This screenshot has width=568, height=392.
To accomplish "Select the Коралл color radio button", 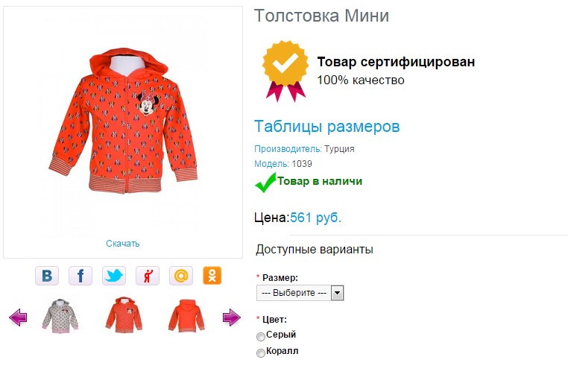I will pos(261,353).
